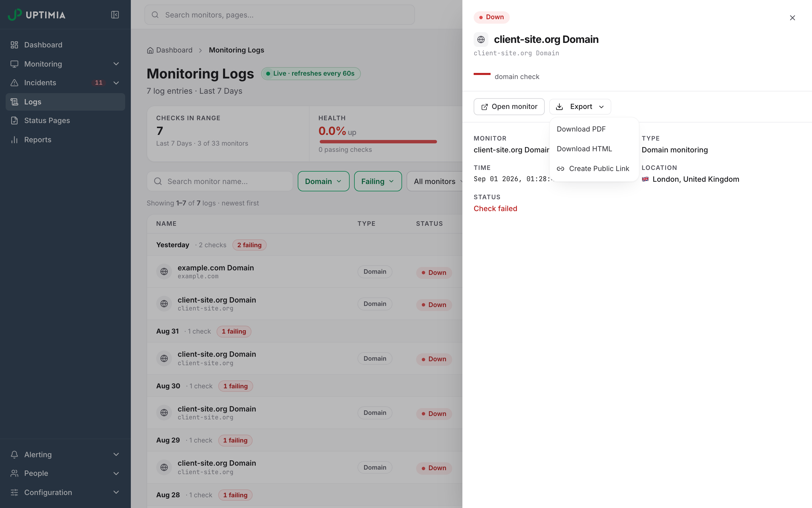
Task: Open Yesterday's client-site.org Domain log row
Action: point(305,304)
